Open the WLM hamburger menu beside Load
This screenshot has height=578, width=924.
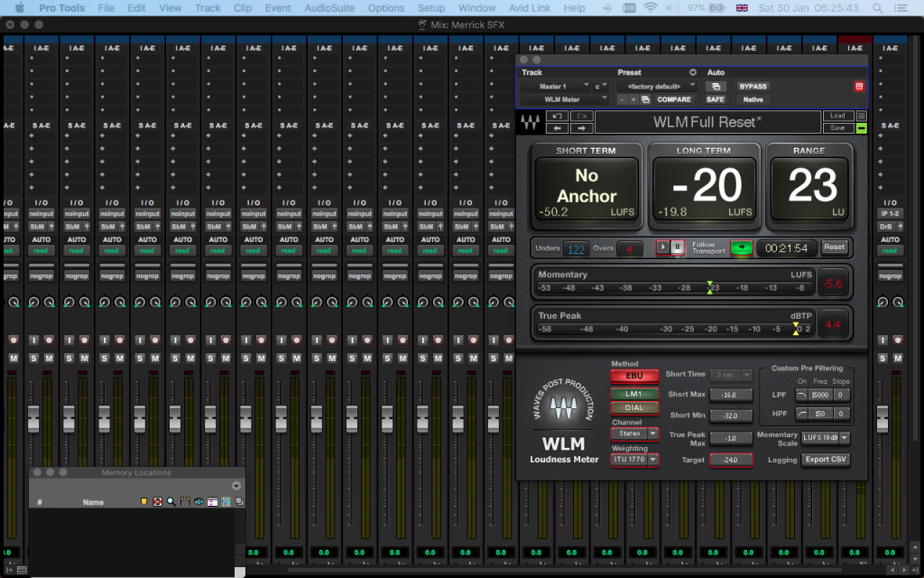862,117
